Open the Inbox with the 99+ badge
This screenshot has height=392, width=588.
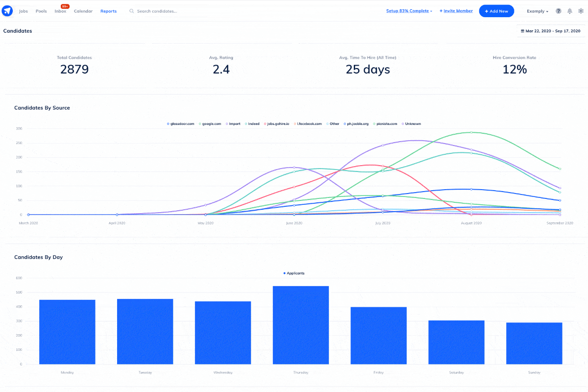(x=60, y=11)
